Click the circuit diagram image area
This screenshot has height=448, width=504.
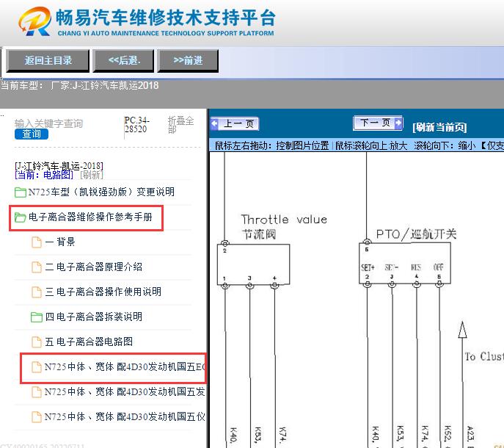357,300
